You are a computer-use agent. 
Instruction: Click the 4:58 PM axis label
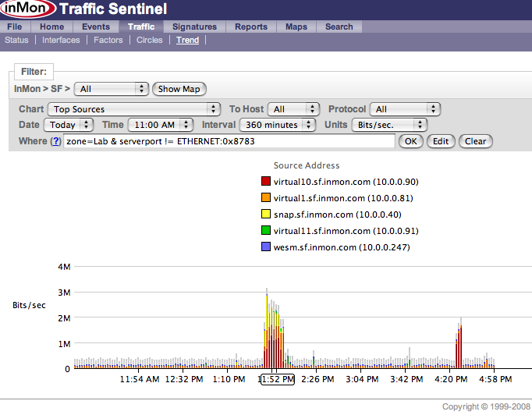tap(495, 379)
